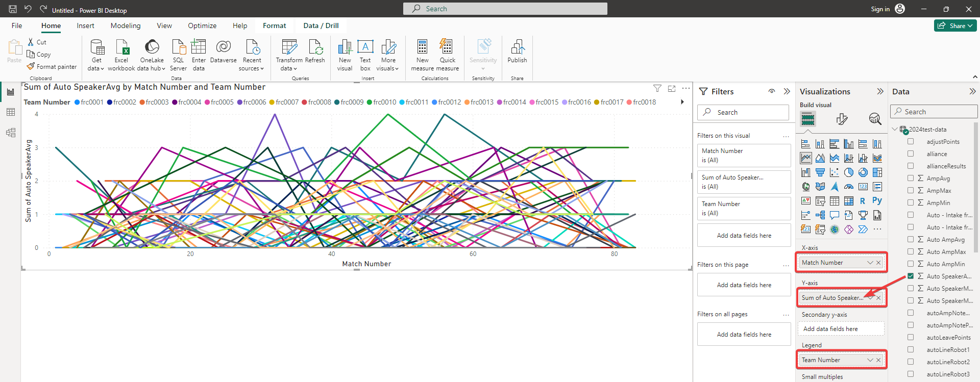
Task: Click the New measure button
Action: pos(422,55)
